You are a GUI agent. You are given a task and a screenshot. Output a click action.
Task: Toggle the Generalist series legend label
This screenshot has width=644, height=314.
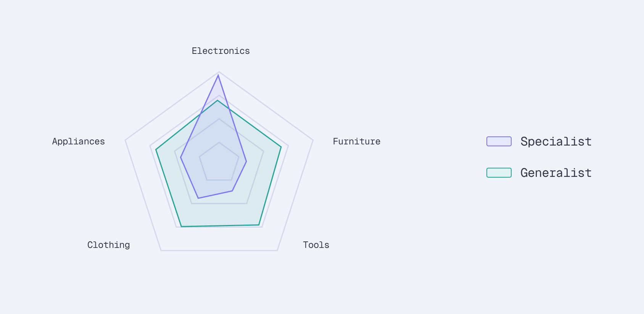point(556,173)
